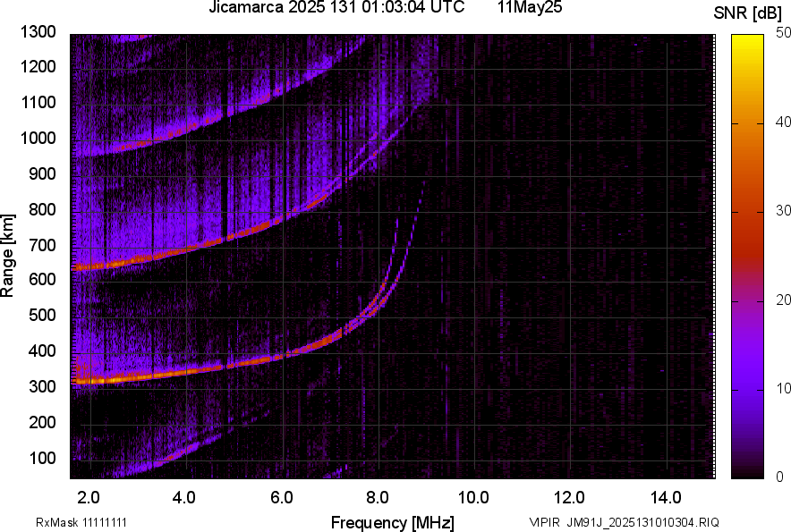Viewport: 791px width, 532px height.
Task: Click frequency tick label 12.0
Action: tap(570, 498)
